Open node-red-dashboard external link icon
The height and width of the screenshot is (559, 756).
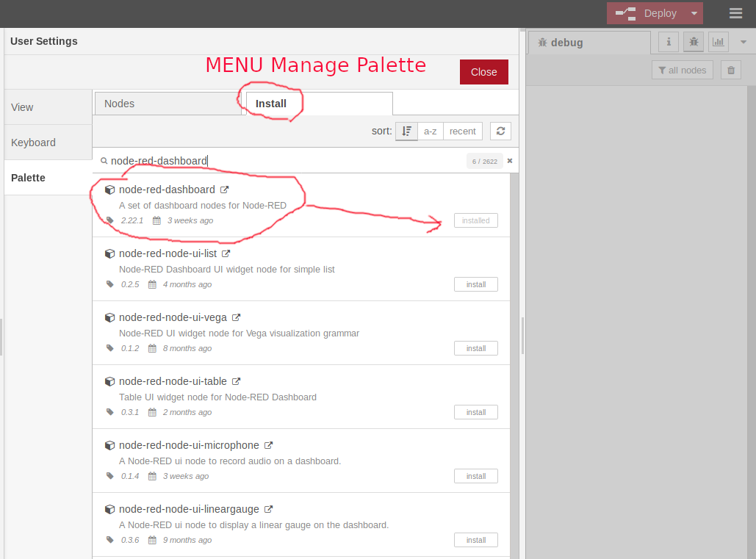pos(225,190)
